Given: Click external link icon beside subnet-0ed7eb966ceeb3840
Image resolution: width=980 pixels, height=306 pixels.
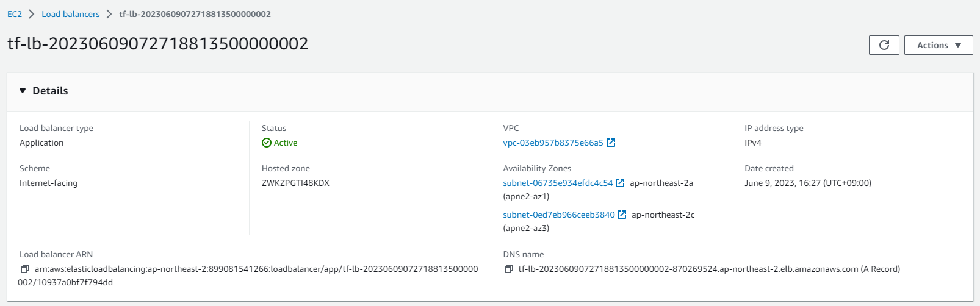Looking at the screenshot, I should 622,215.
